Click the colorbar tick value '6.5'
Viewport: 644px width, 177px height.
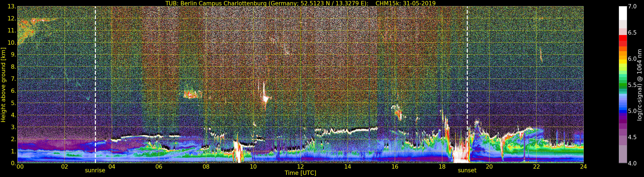click(632, 33)
